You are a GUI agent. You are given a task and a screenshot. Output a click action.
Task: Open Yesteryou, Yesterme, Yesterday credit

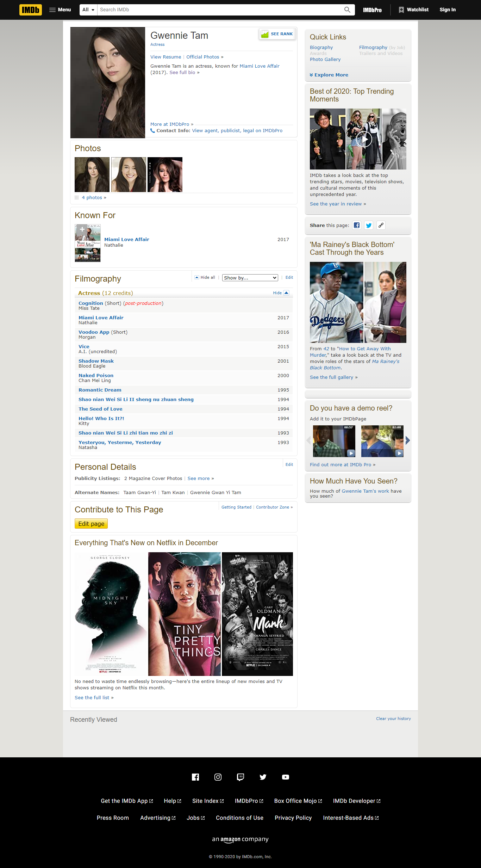click(x=120, y=442)
